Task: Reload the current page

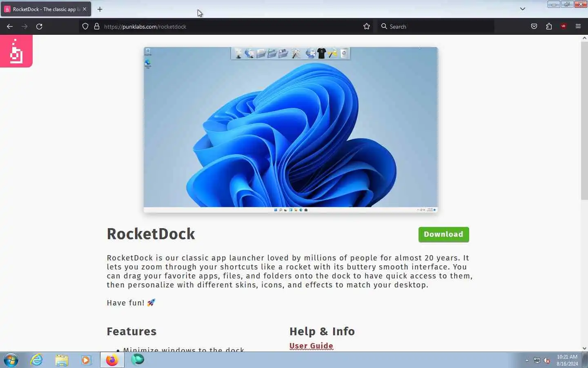Action: [x=39, y=27]
